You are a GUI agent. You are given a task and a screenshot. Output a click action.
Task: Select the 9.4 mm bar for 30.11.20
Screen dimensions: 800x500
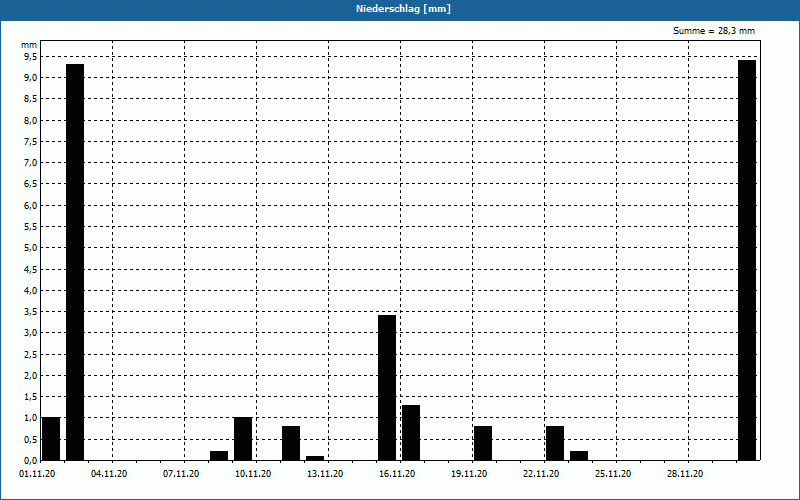pos(747,260)
